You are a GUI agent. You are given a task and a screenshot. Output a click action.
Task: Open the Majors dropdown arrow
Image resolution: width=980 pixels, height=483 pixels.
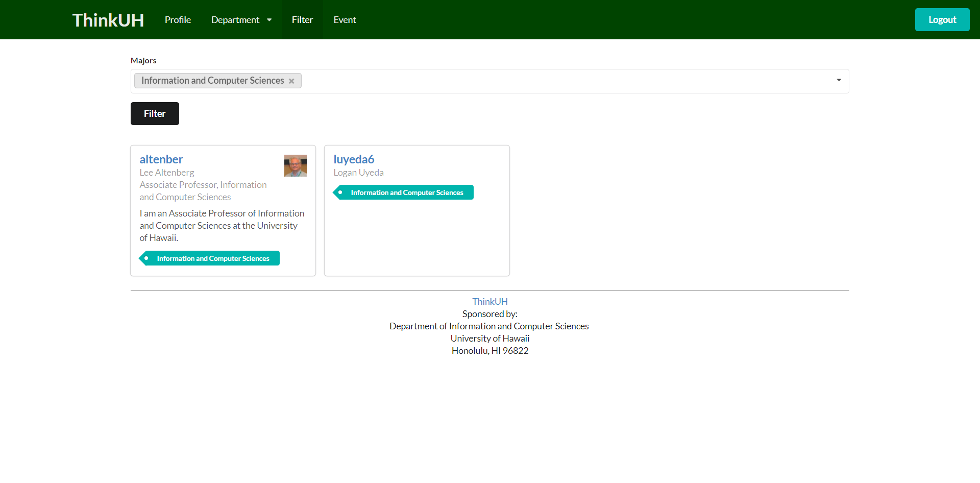(839, 81)
